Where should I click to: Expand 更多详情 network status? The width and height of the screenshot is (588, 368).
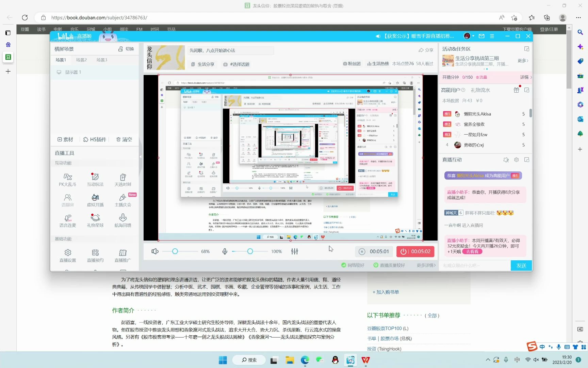pyautogui.click(x=426, y=265)
